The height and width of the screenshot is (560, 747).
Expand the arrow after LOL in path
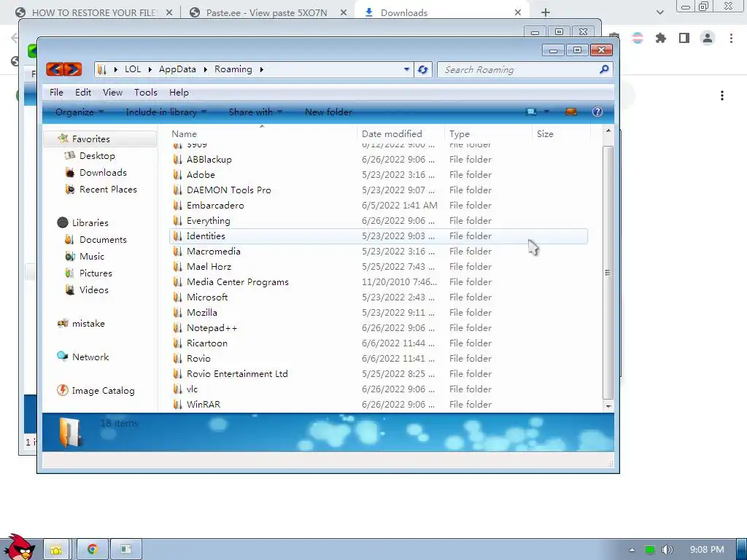pyautogui.click(x=150, y=69)
